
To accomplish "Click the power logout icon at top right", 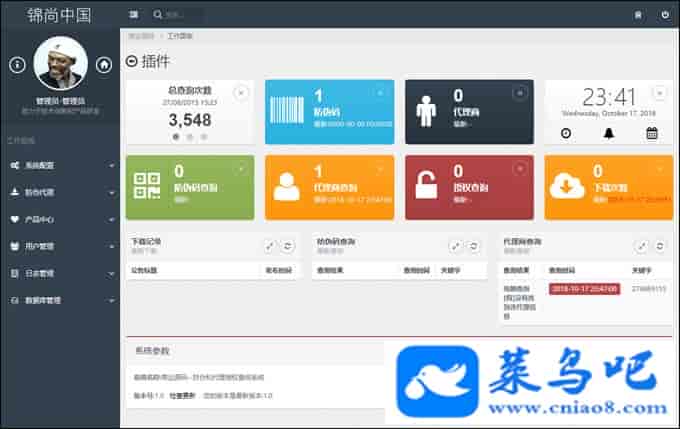I will pyautogui.click(x=665, y=15).
